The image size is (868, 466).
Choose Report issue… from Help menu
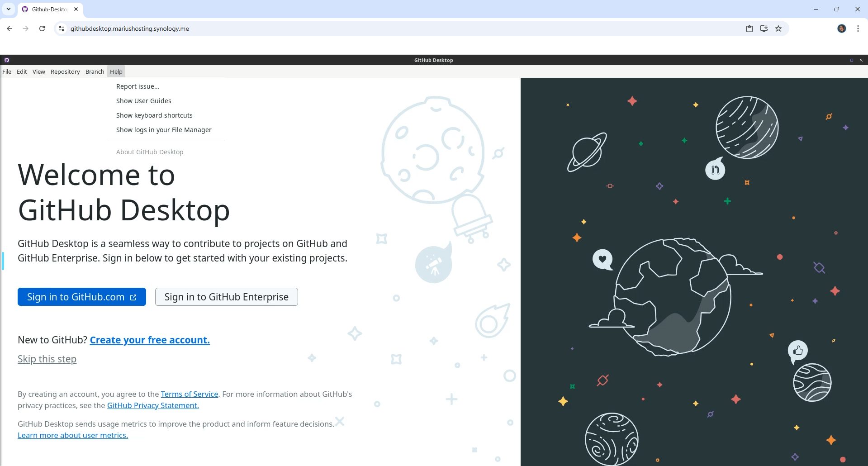click(166, 86)
